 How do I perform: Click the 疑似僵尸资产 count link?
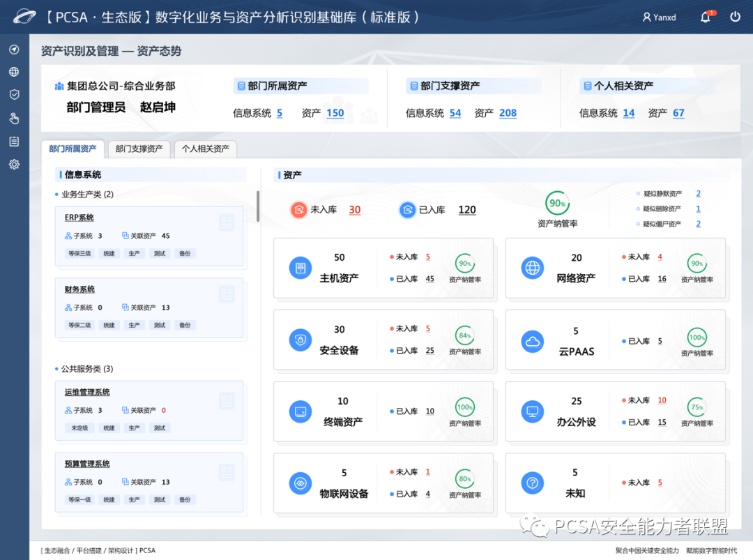tap(699, 223)
